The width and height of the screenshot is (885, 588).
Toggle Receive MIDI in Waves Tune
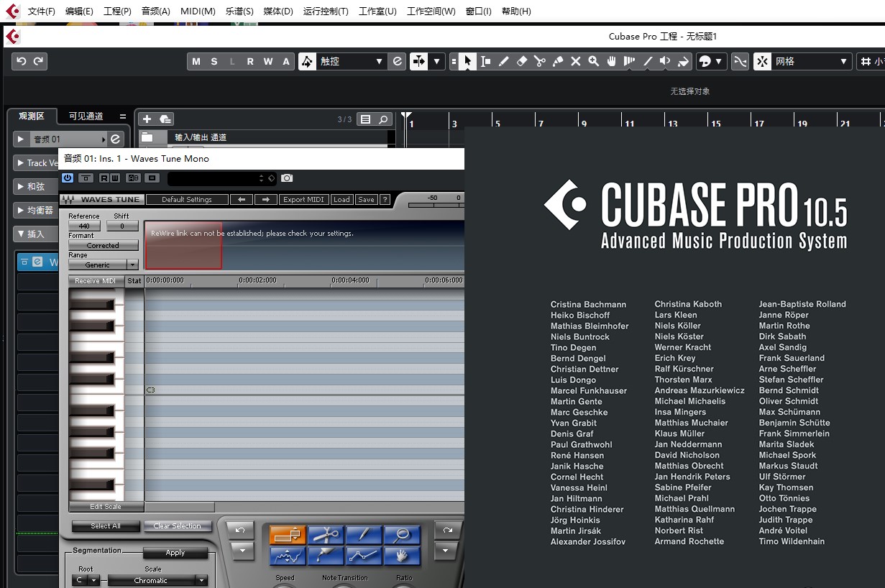[96, 281]
